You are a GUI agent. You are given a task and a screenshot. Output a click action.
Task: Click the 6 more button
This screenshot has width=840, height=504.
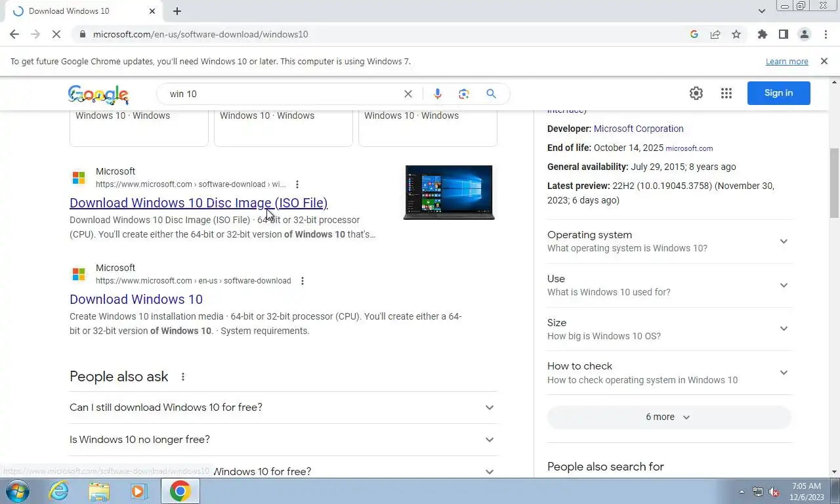[669, 417]
